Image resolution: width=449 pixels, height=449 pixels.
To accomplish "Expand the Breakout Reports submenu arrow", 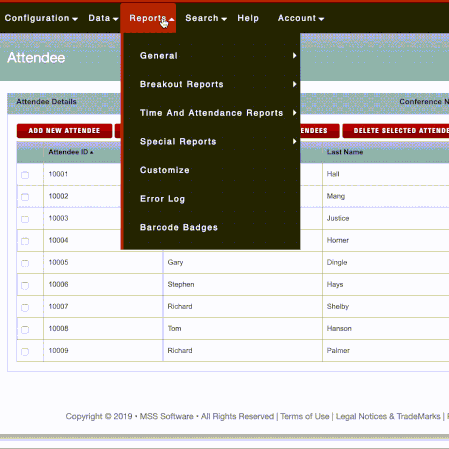I will coord(294,84).
